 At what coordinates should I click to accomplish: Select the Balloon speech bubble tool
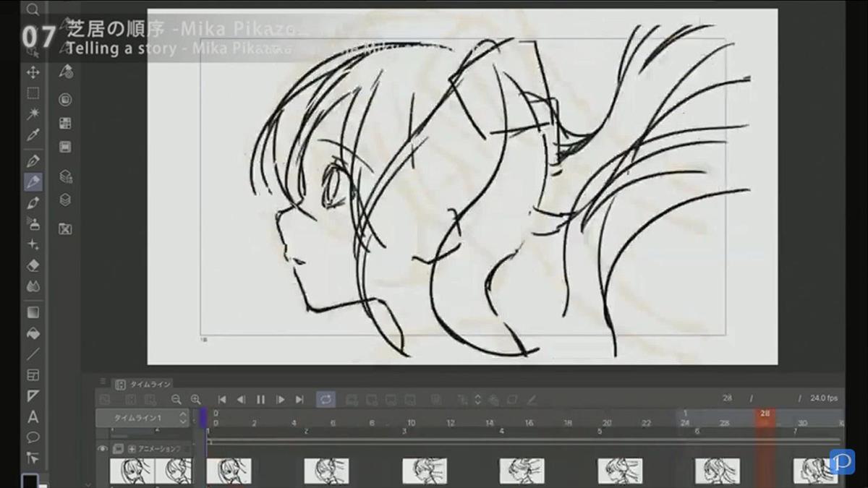[33, 437]
